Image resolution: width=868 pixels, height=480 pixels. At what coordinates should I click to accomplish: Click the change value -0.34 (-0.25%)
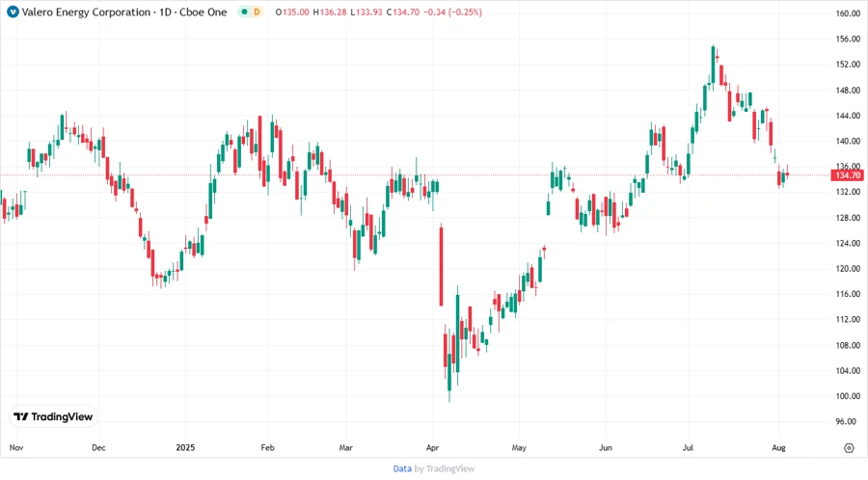coord(452,12)
